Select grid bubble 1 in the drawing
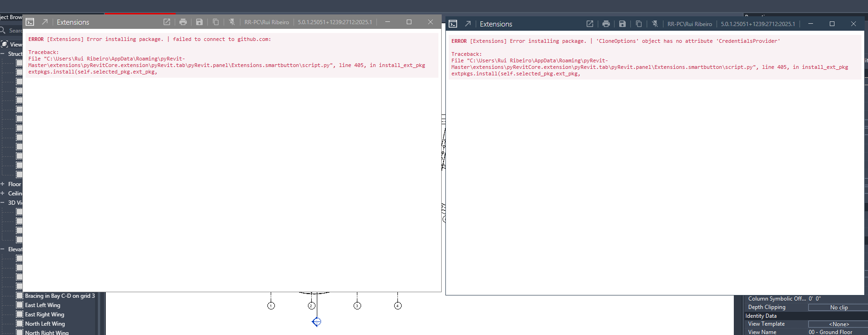This screenshot has width=868, height=335. [x=271, y=306]
